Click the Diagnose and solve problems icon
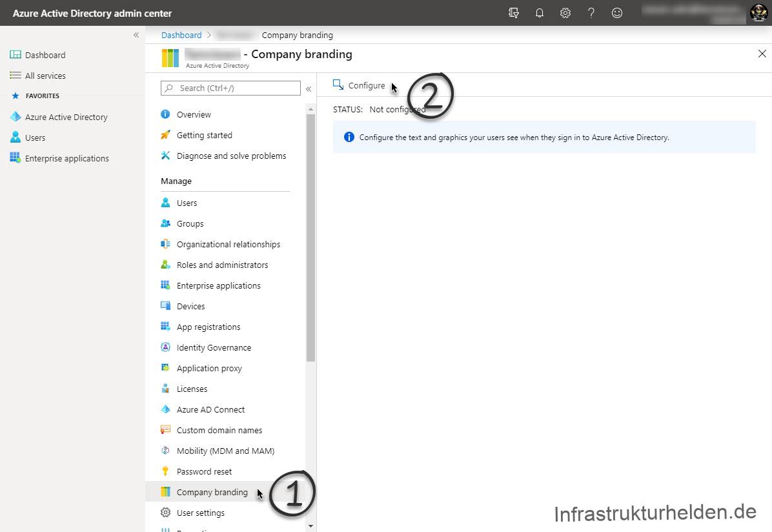The width and height of the screenshot is (772, 532). coord(165,156)
